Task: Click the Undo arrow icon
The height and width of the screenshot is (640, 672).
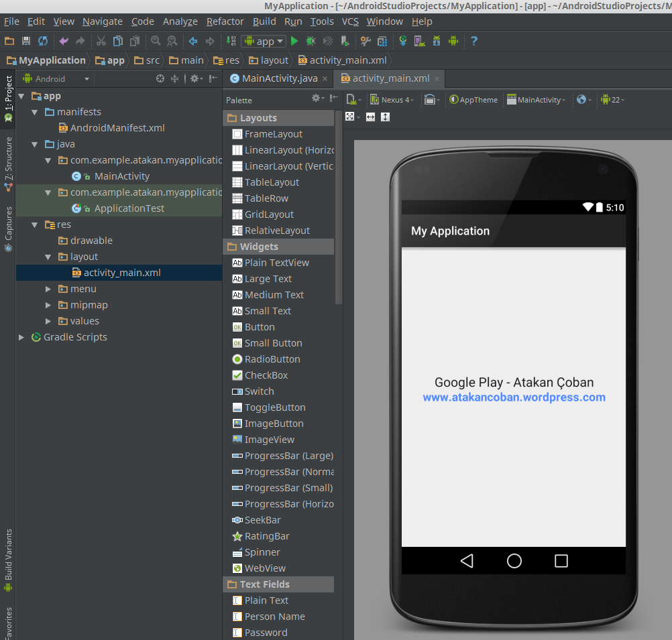Action: [x=64, y=41]
